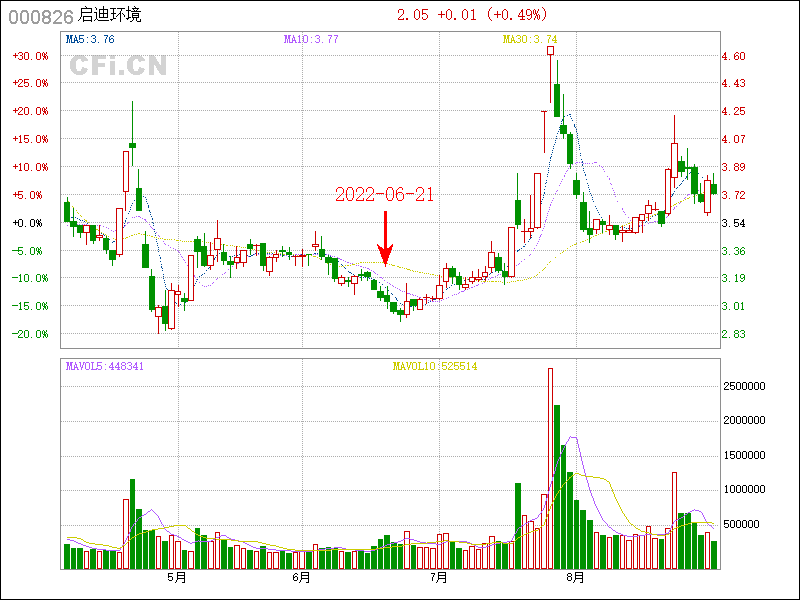The width and height of the screenshot is (800, 600).
Task: Click the tall green volume bar near 2000000
Action: (x=557, y=487)
